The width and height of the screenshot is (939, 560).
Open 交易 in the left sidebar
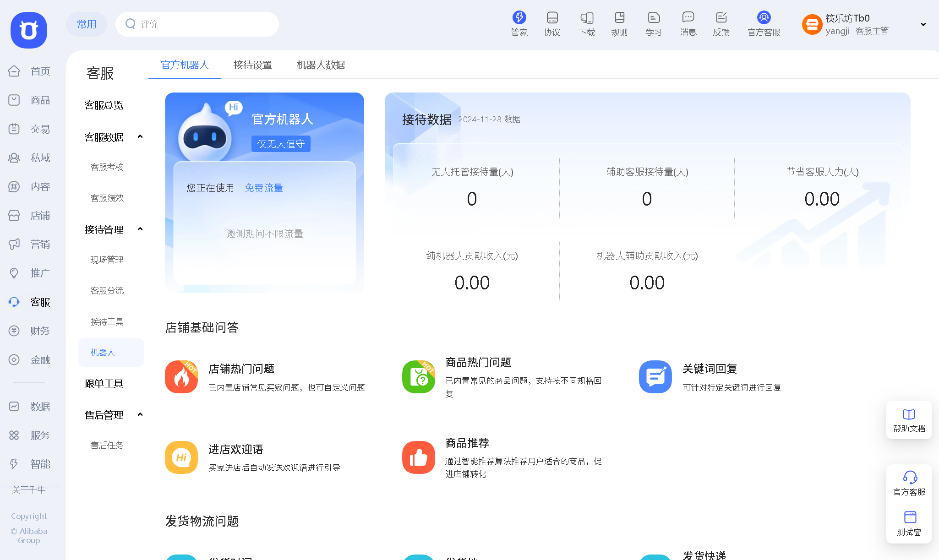pos(29,129)
